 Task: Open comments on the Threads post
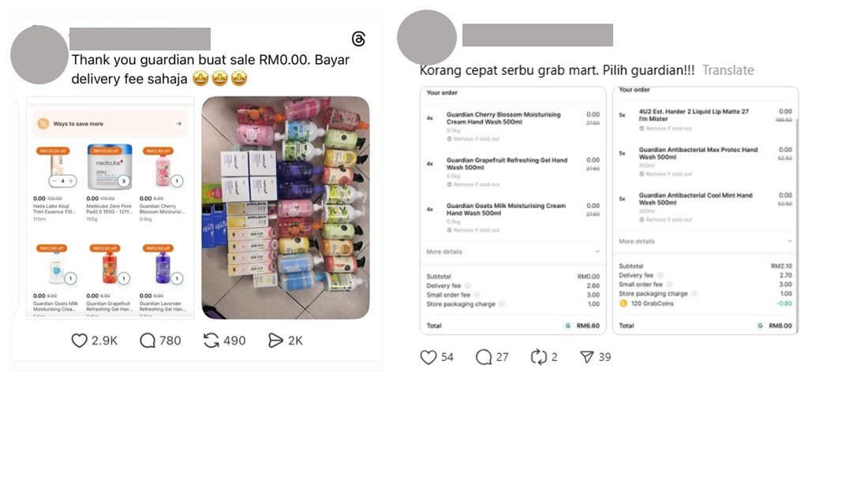click(148, 341)
